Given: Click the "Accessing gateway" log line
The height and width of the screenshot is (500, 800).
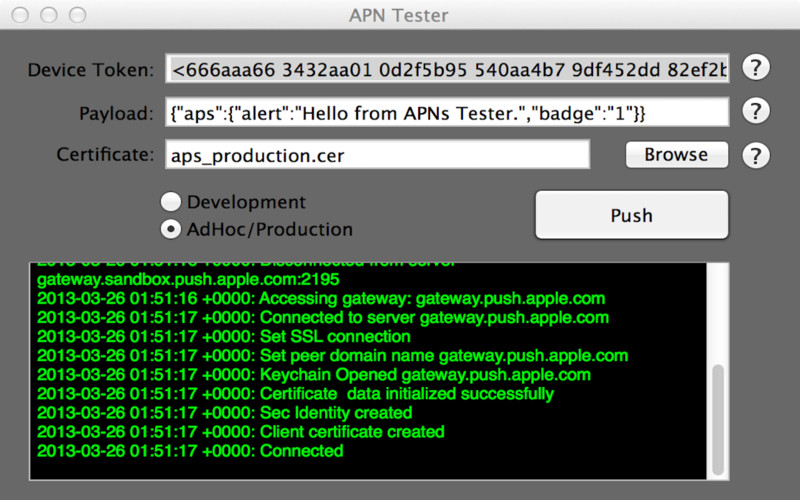Looking at the screenshot, I should click(x=321, y=298).
